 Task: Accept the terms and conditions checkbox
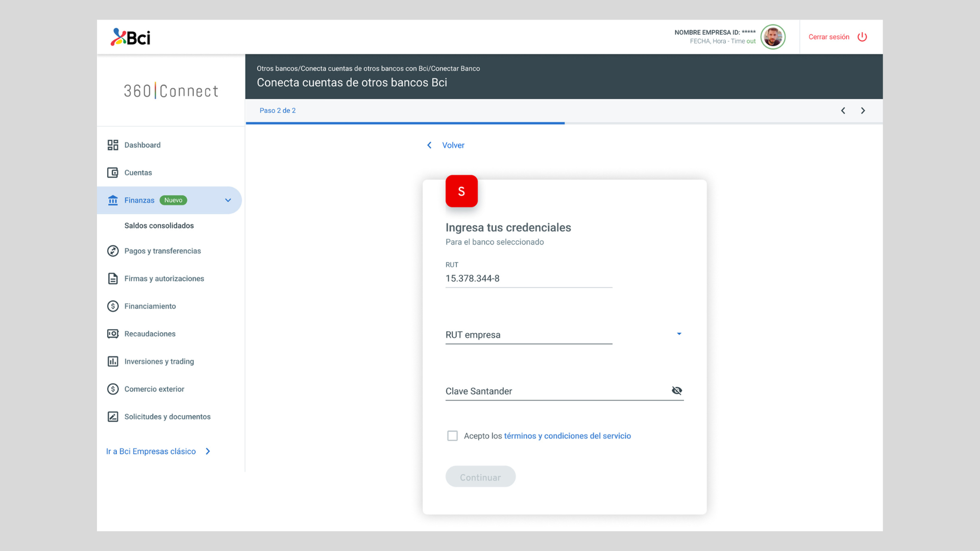click(452, 436)
